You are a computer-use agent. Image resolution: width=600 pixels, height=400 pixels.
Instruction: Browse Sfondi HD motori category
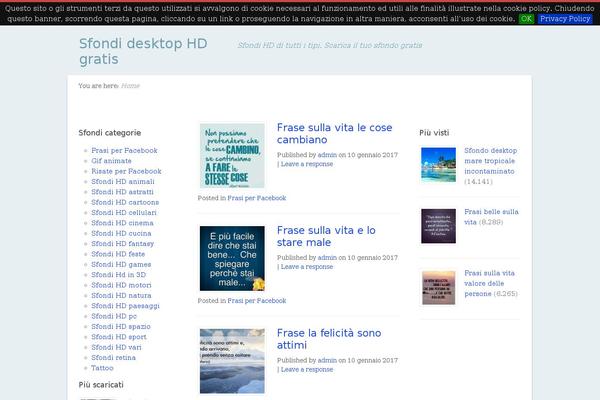(121, 285)
